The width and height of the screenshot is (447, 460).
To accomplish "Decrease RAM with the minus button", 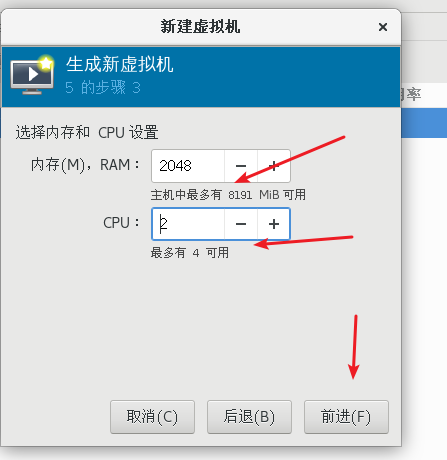I will [x=241, y=166].
